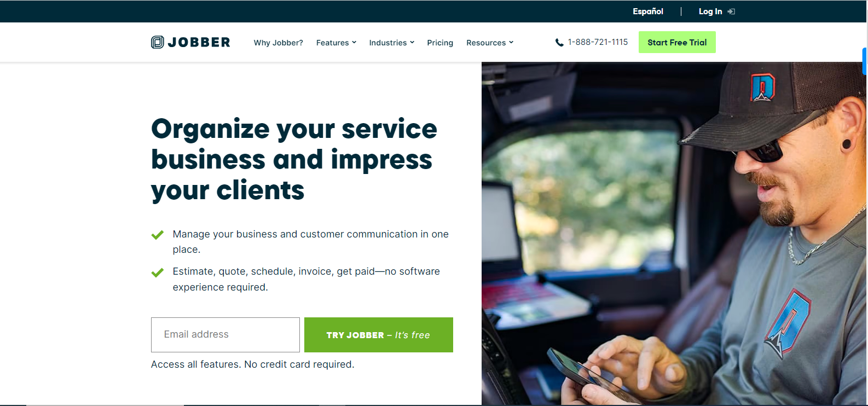Expand the Features dropdown menu
The height and width of the screenshot is (406, 868).
(336, 43)
